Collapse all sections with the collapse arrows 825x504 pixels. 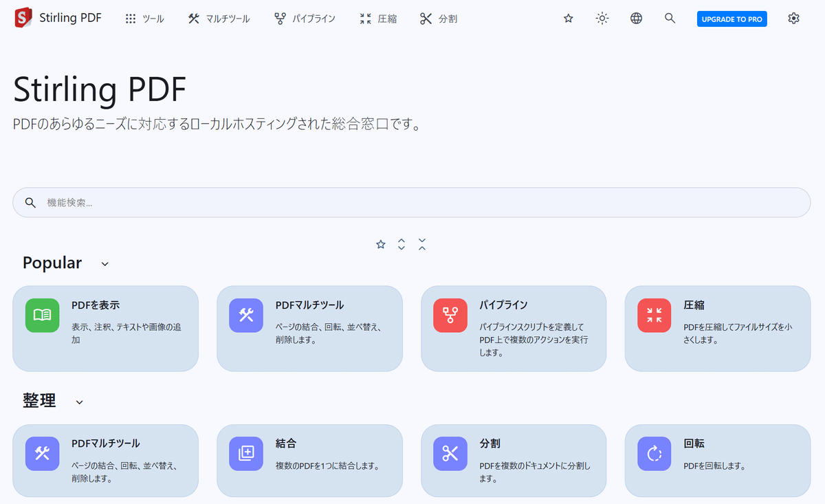[x=422, y=244]
